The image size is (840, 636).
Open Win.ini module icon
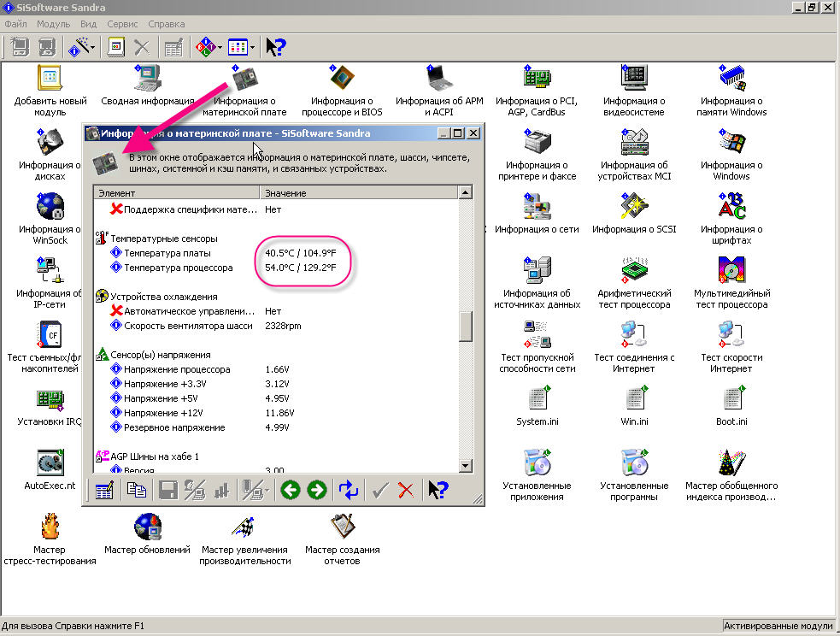click(x=634, y=406)
